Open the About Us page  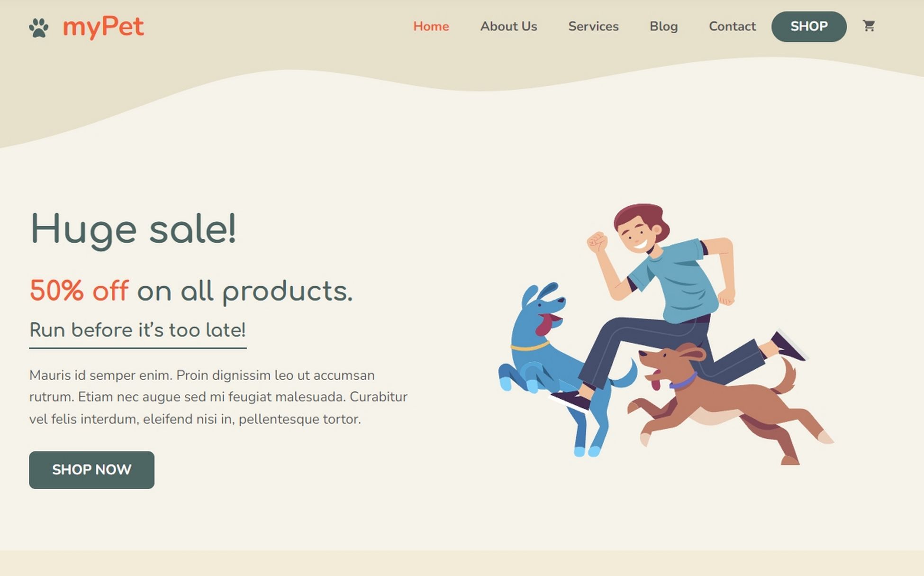pyautogui.click(x=508, y=26)
